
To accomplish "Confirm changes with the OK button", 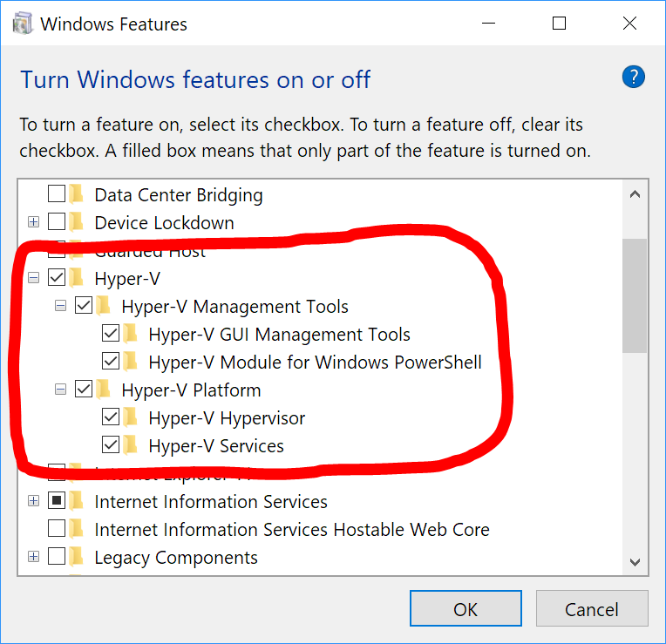I will click(x=466, y=608).
